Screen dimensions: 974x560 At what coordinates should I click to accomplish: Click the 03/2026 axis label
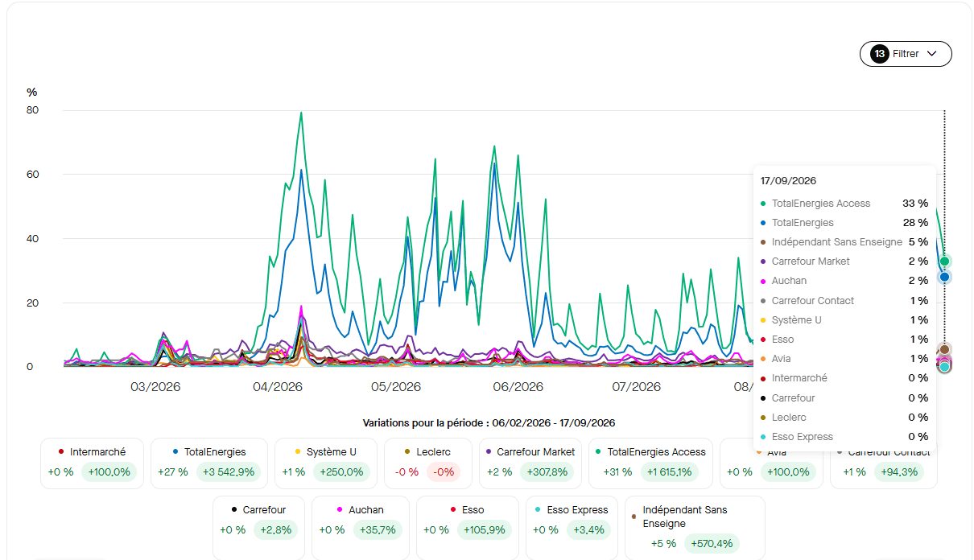point(155,387)
